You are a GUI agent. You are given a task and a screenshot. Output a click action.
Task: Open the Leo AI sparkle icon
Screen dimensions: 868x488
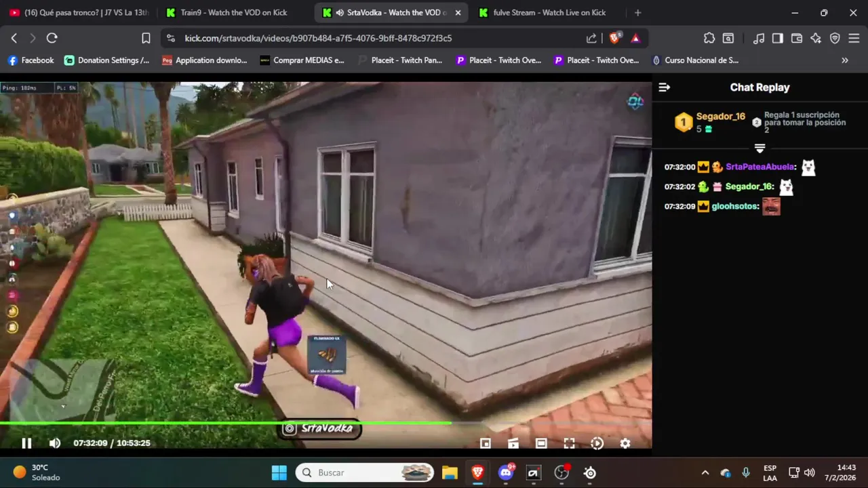816,39
